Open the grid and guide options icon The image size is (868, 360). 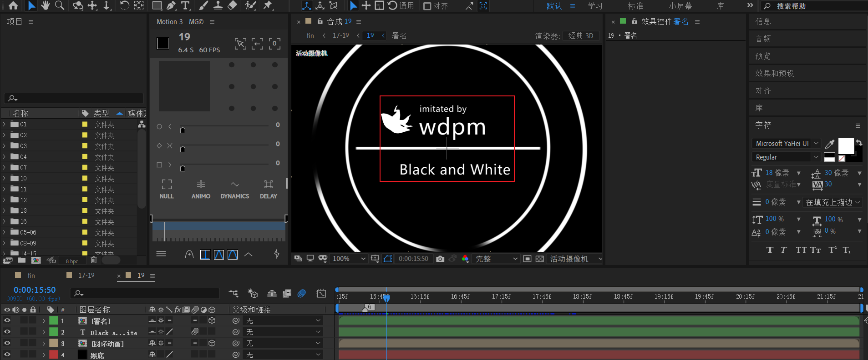tap(375, 259)
